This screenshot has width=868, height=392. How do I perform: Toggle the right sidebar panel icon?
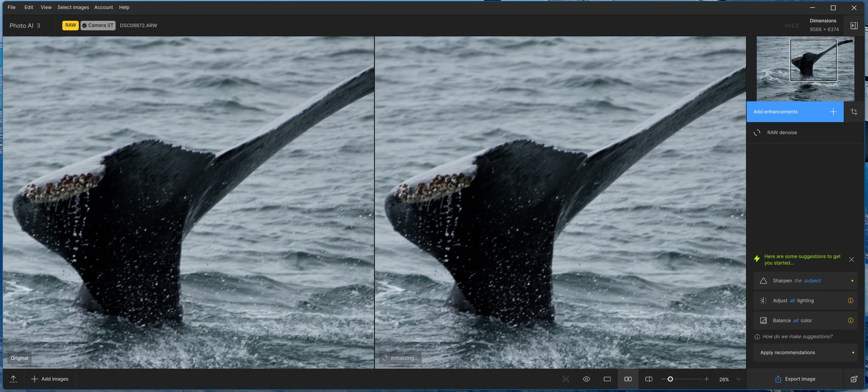[x=854, y=26]
